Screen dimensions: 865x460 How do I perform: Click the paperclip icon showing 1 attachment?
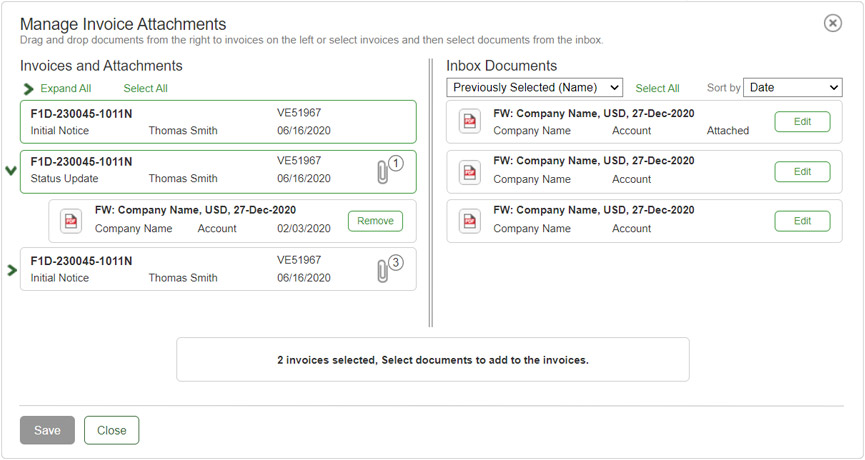pos(382,171)
